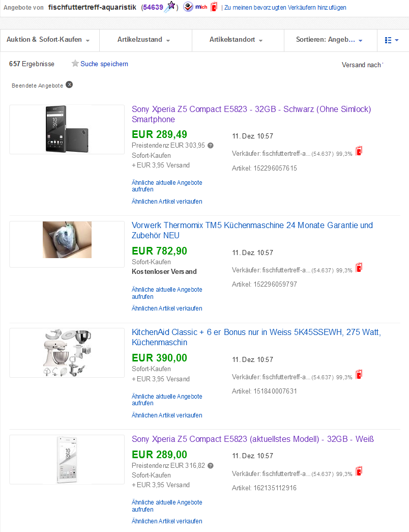Open the list view options icon
Screen dimensions: 409x532
click(392, 40)
